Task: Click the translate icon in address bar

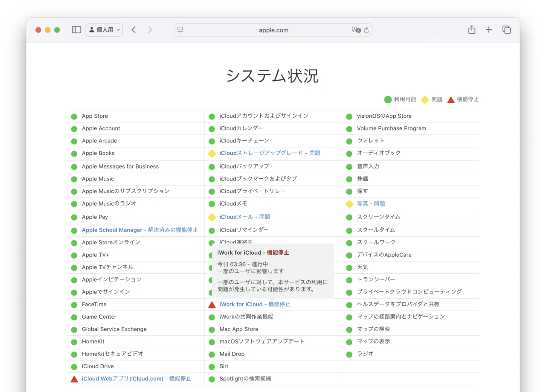Action: (x=356, y=30)
